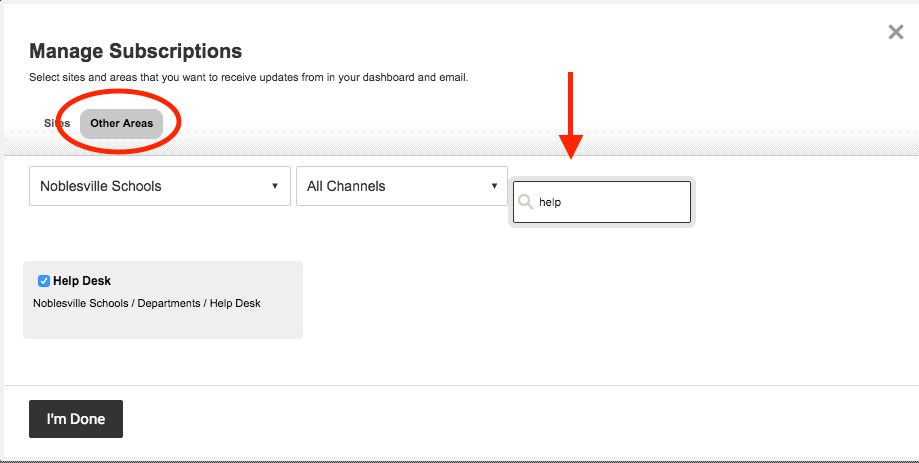Open the Noblesville Schools dropdown
This screenshot has width=919, height=463.
click(x=160, y=186)
